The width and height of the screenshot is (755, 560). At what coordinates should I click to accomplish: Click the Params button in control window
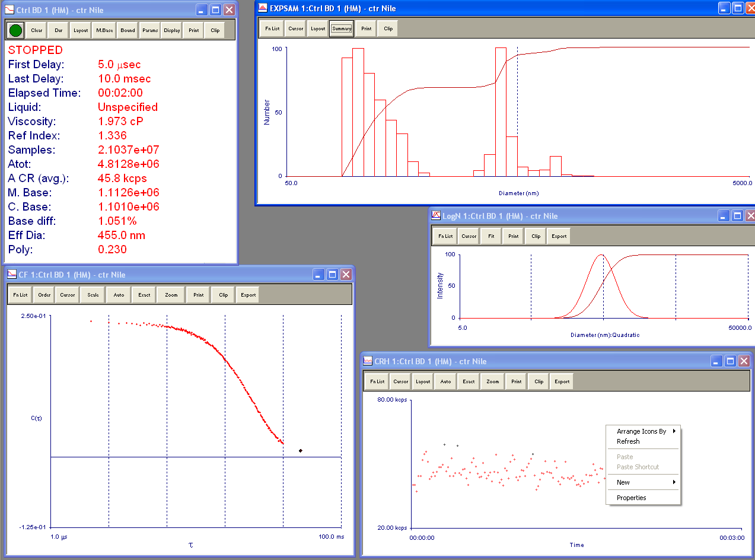click(150, 30)
